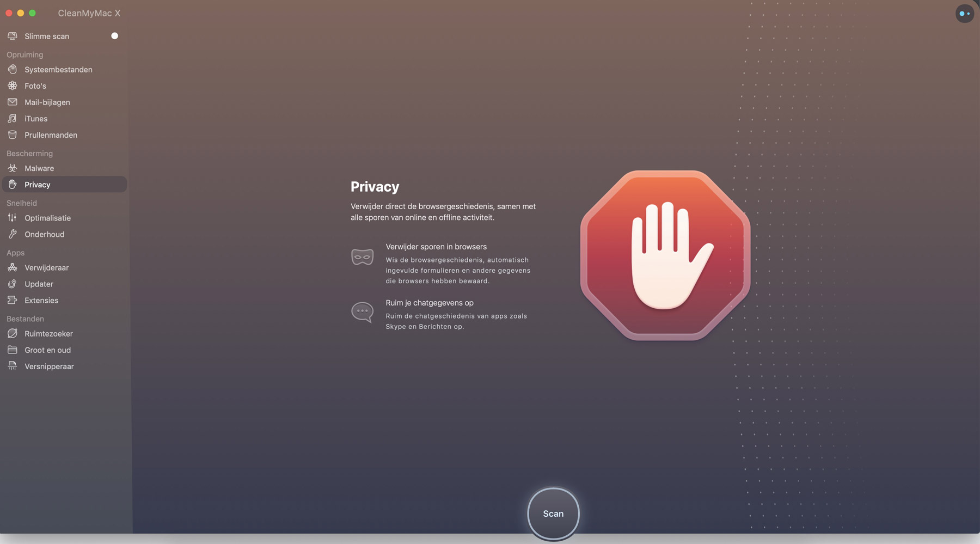Click the large red stop-hand Privacy emblem
980x544 pixels.
coord(665,255)
